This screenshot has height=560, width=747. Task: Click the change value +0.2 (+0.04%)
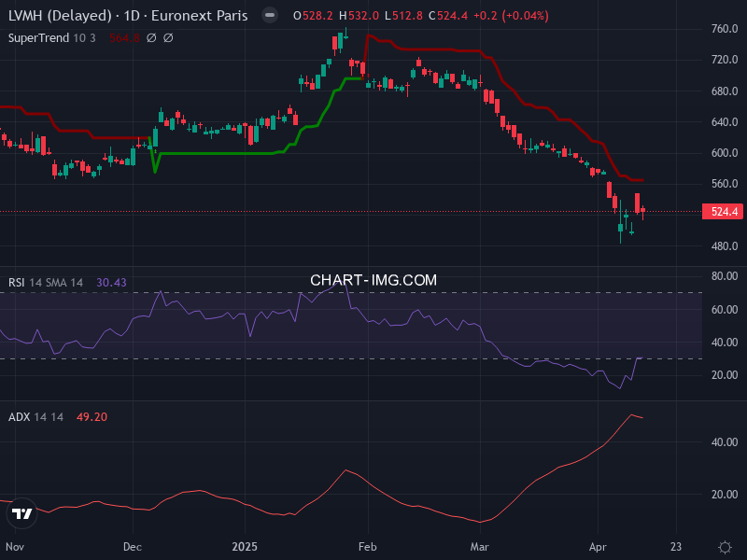(511, 16)
